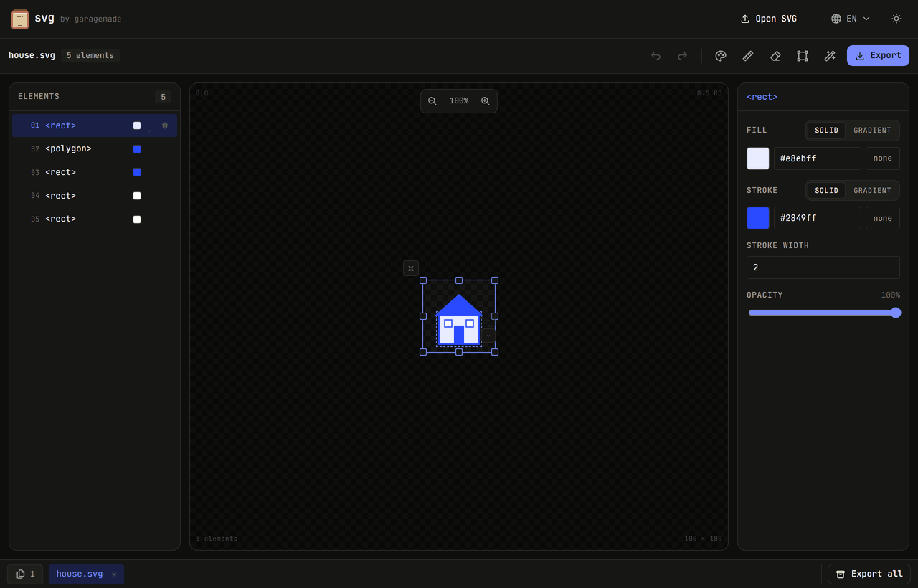Click the ELEMENTS panel count badge
The width and height of the screenshot is (918, 588).
163,98
